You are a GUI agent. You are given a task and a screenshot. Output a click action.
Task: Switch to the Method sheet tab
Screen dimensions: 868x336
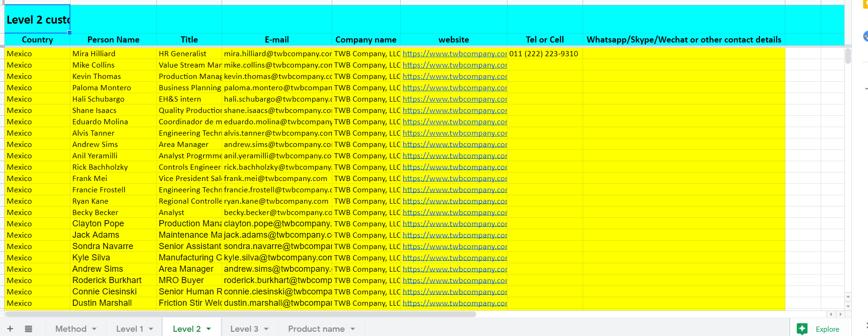tap(71, 329)
